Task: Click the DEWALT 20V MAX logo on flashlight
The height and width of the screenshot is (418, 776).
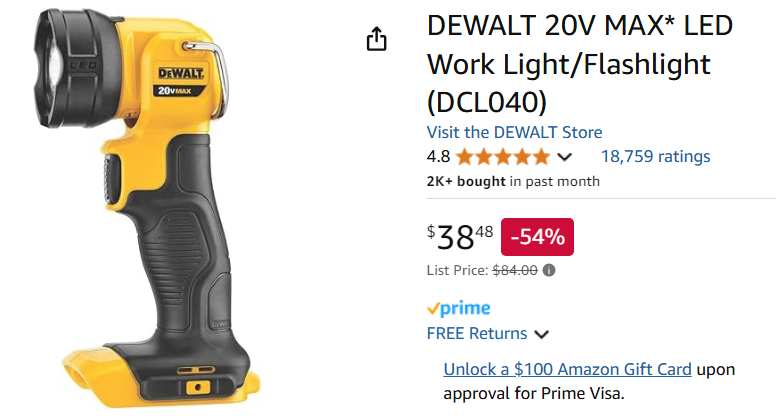Action: pyautogui.click(x=180, y=81)
